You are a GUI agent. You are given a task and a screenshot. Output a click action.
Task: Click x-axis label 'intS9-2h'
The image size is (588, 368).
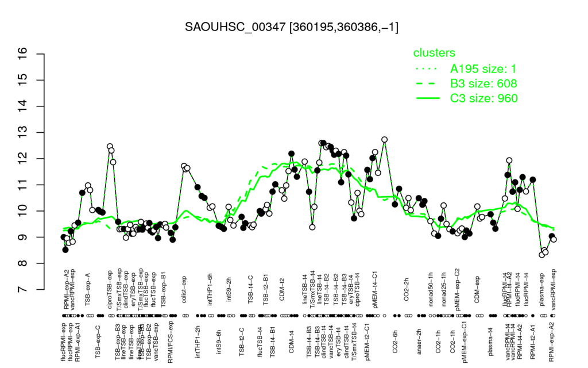tap(229, 290)
